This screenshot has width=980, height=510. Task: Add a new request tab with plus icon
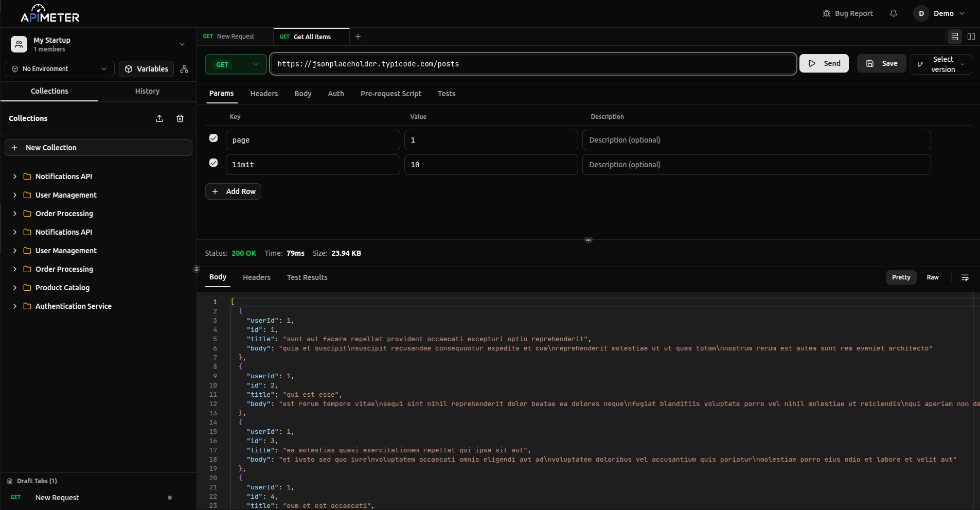click(x=358, y=37)
